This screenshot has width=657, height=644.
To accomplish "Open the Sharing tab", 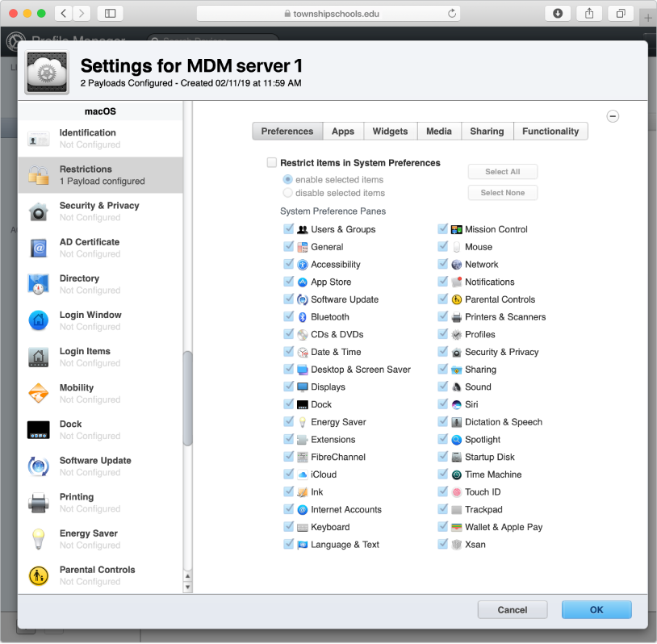I will point(487,132).
